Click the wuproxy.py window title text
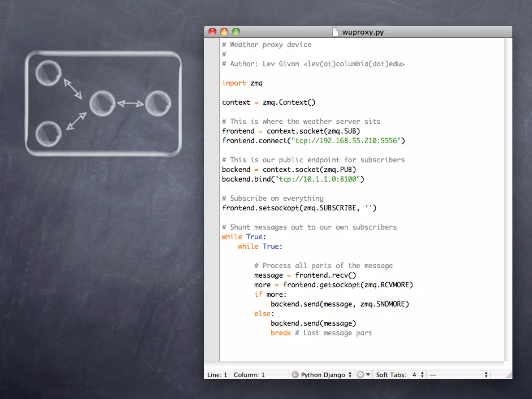The height and width of the screenshot is (399, 532). click(363, 32)
